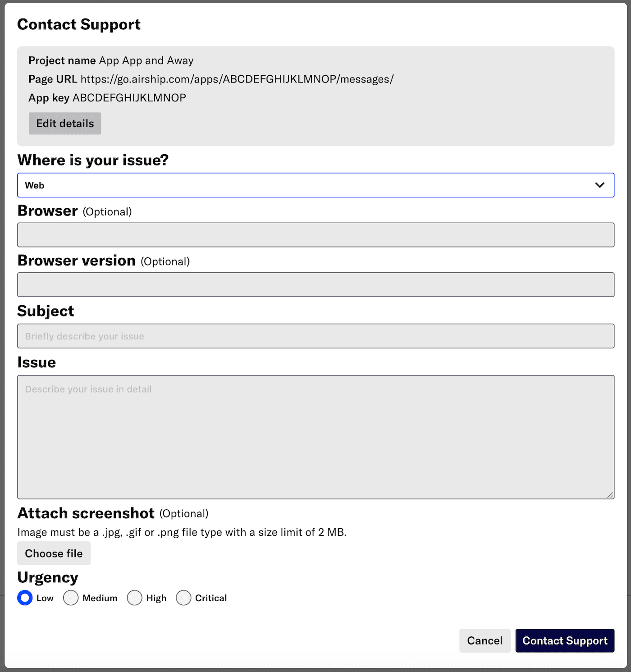The width and height of the screenshot is (631, 672).
Task: Click the Medium urgency label text
Action: (x=100, y=598)
